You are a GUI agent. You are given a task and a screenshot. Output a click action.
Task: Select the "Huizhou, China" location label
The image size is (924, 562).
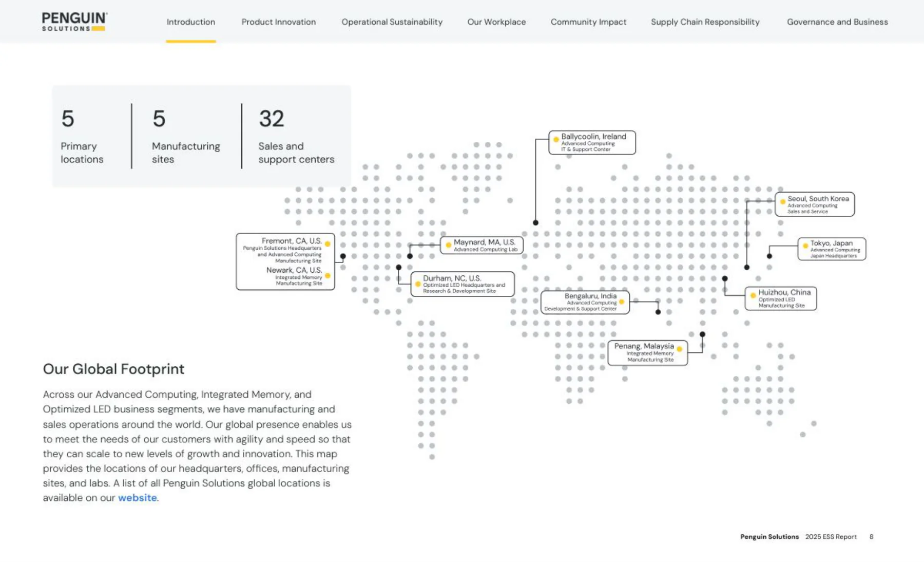point(784,292)
